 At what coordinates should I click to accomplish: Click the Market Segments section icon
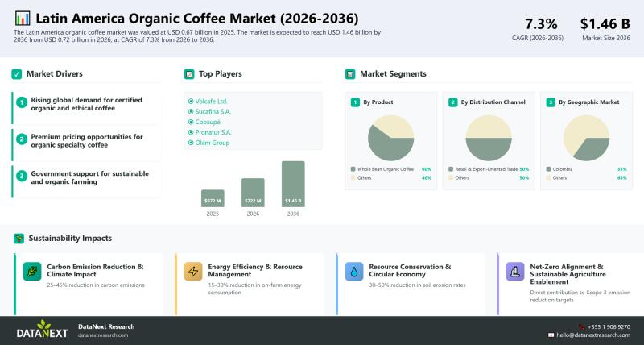[x=350, y=74]
